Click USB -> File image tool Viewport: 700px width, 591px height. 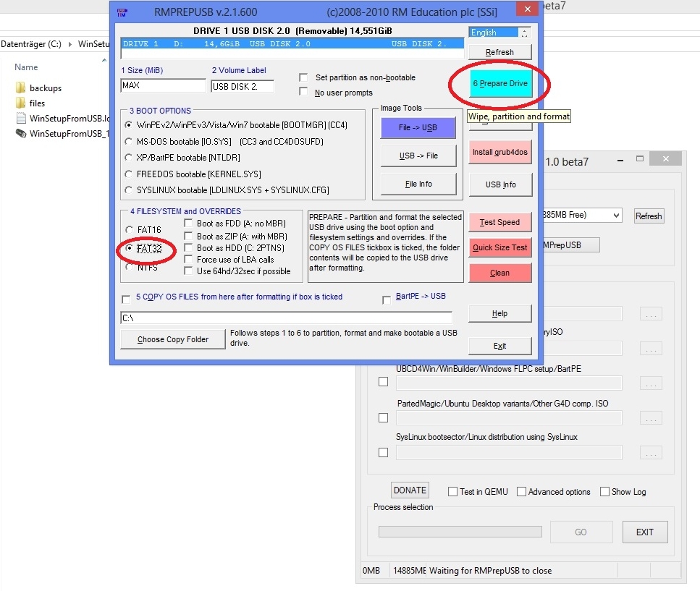(x=418, y=156)
